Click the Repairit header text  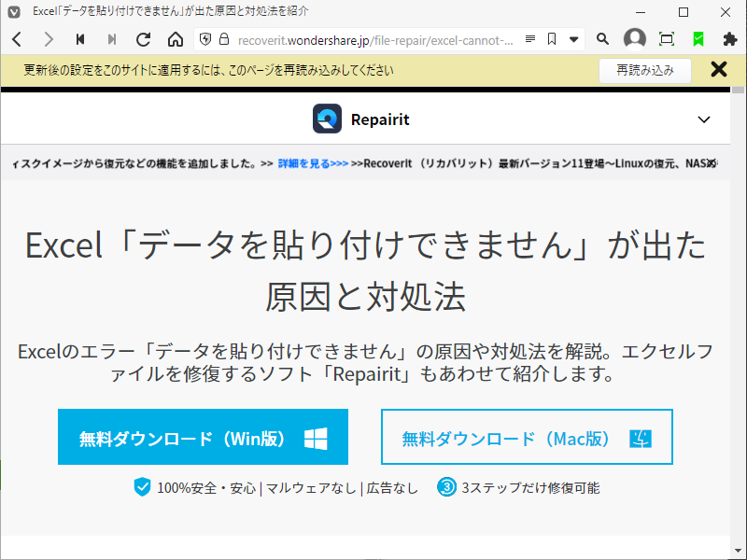380,119
